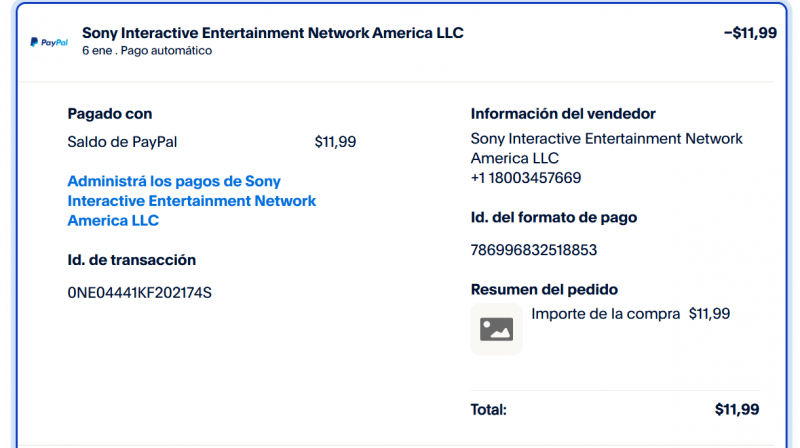Click the $11,99 next to Saldo de PayPal
This screenshot has width=800, height=448.
coord(335,142)
